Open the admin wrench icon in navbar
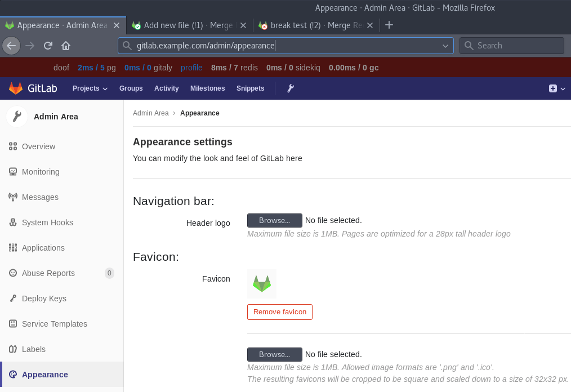The image size is (571, 392). coord(291,88)
